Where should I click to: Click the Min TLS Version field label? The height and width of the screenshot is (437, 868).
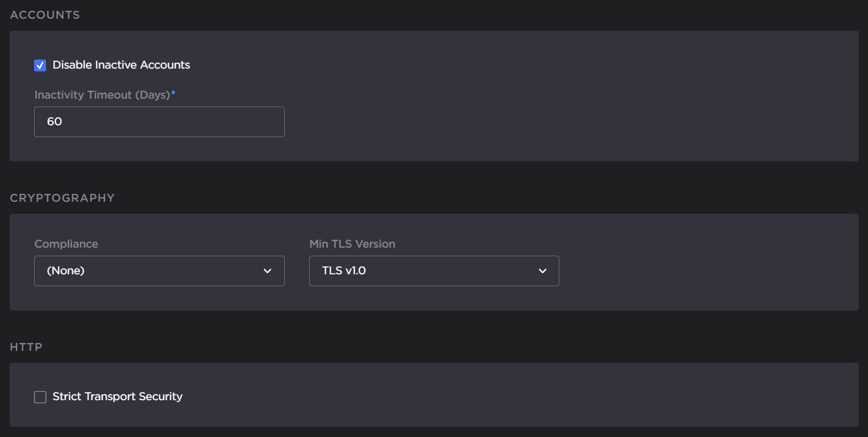[x=352, y=244]
